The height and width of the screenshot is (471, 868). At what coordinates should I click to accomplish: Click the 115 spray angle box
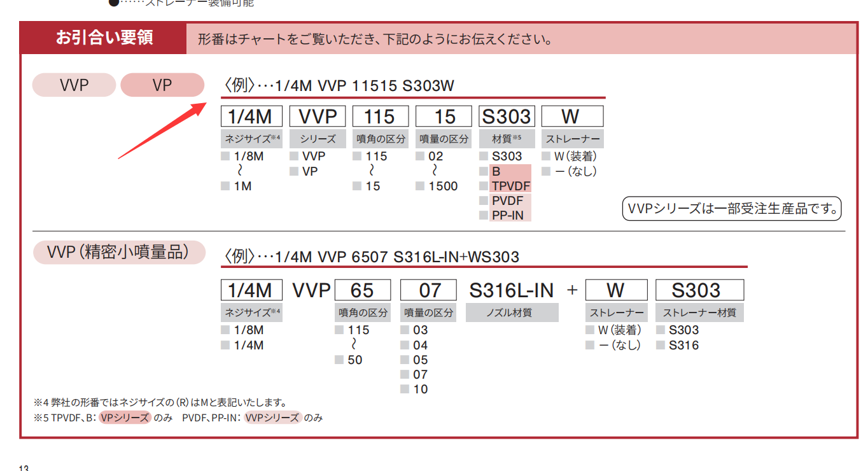point(379,116)
